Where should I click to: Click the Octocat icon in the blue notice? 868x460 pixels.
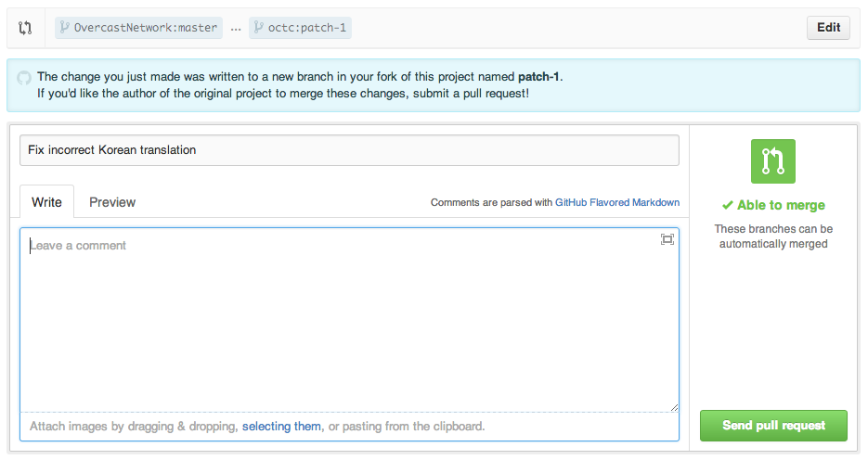tap(24, 78)
